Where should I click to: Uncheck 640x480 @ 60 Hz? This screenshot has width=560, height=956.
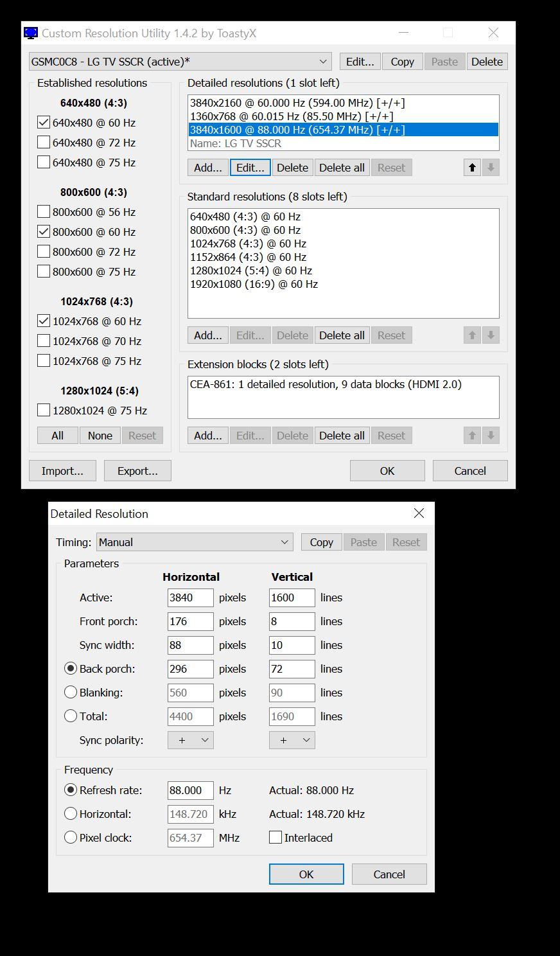point(44,123)
